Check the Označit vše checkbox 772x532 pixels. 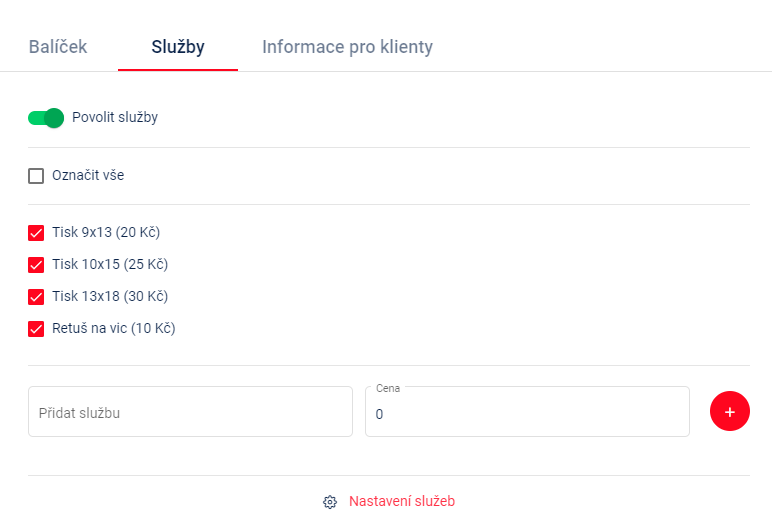tap(36, 176)
